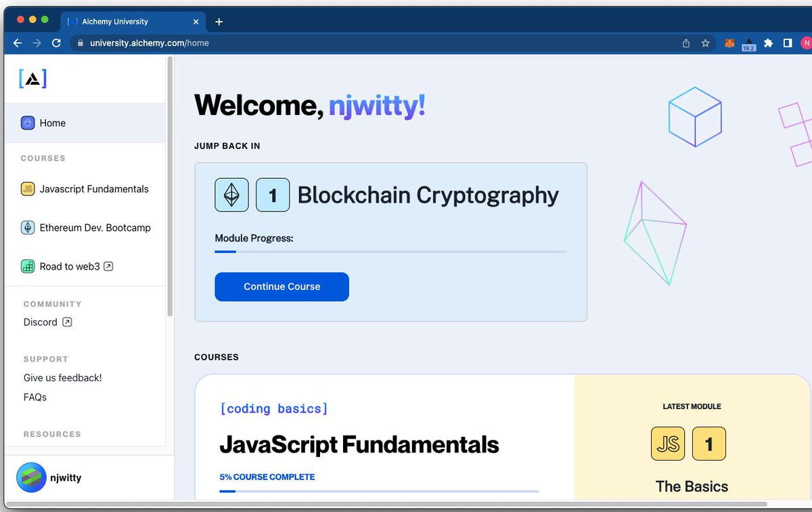The height and width of the screenshot is (512, 812).
Task: Click The Basics module title
Action: [x=692, y=486]
